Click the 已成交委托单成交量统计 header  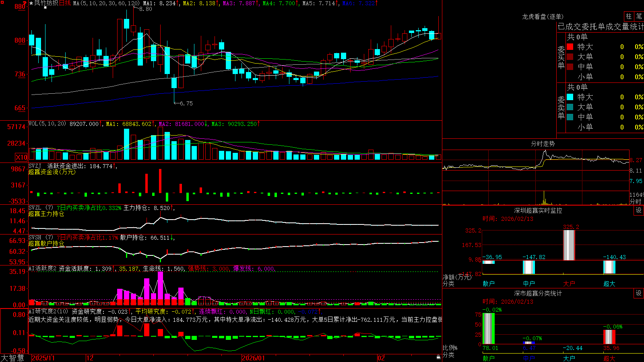[x=601, y=27]
